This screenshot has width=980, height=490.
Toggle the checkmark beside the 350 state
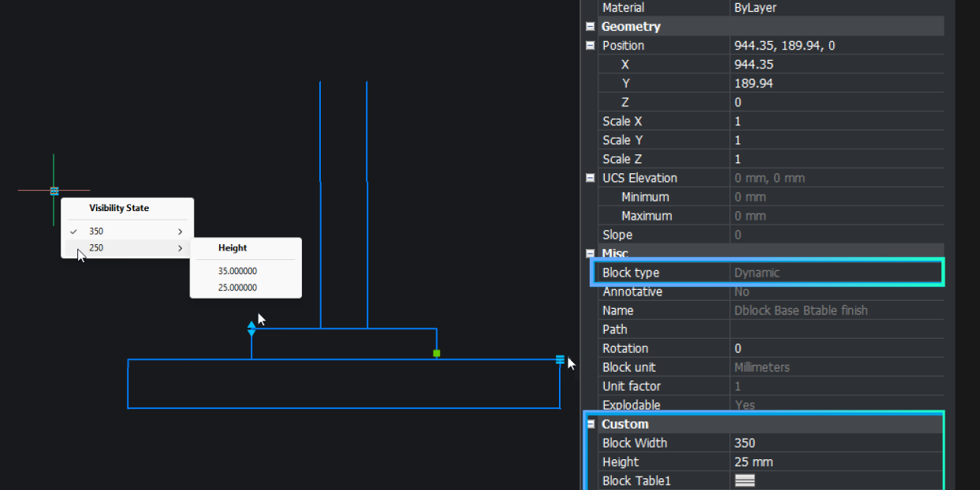[73, 231]
